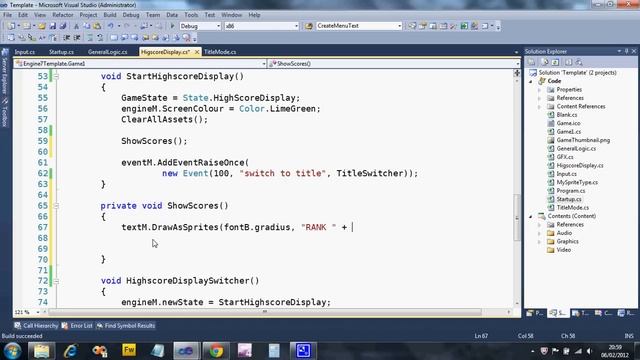Clear all bookmarks icon

pyautogui.click(x=187, y=38)
